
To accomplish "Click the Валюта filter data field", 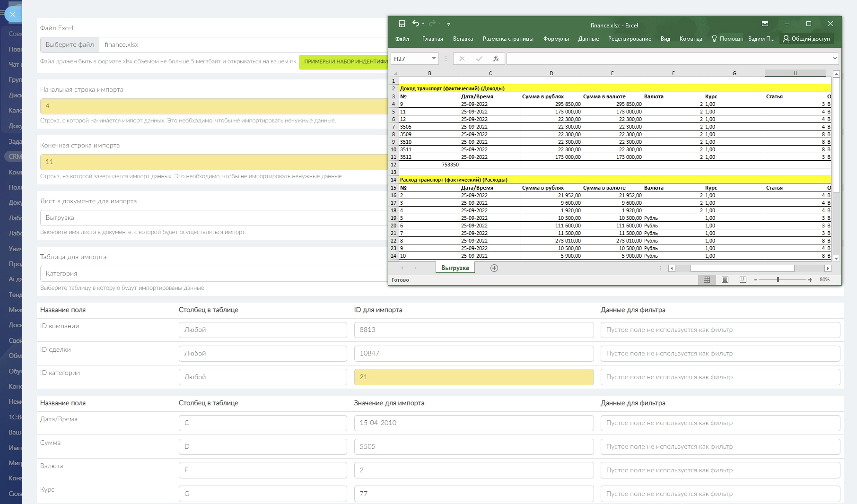I will pos(720,470).
